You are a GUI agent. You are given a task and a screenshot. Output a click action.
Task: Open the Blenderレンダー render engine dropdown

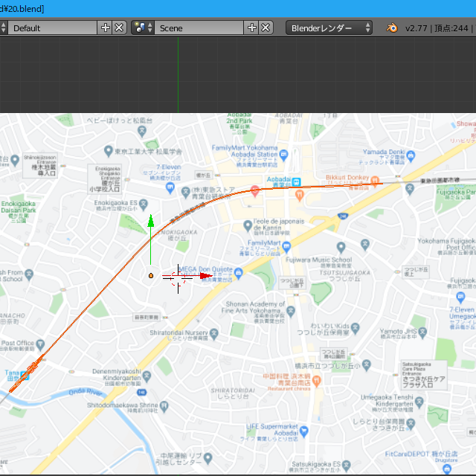(x=329, y=28)
